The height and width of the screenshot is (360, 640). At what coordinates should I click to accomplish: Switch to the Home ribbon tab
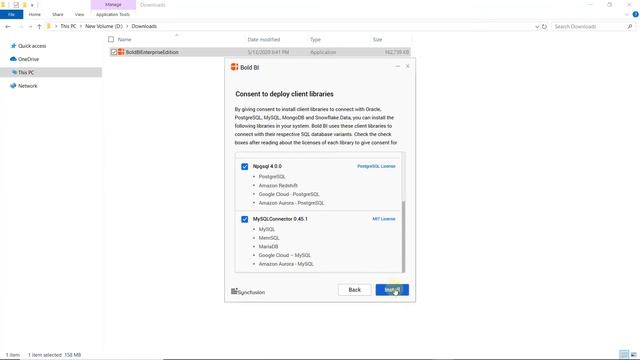coord(35,14)
